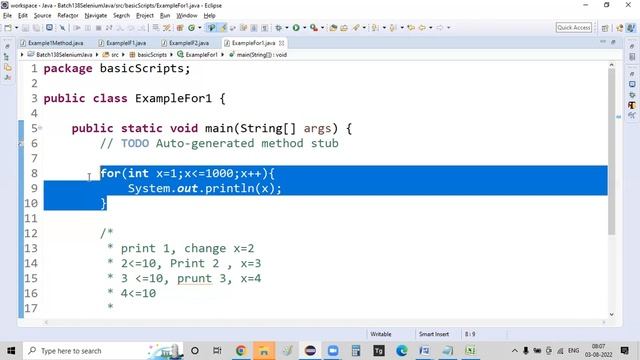
Task: Toggle the Word Wrap lightning icon
Action: [x=223, y=28]
